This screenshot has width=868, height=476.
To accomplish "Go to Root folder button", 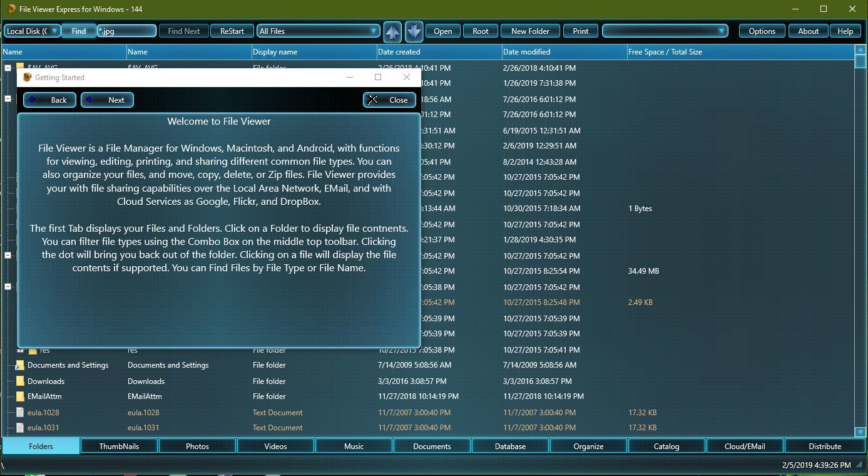I will tap(481, 31).
